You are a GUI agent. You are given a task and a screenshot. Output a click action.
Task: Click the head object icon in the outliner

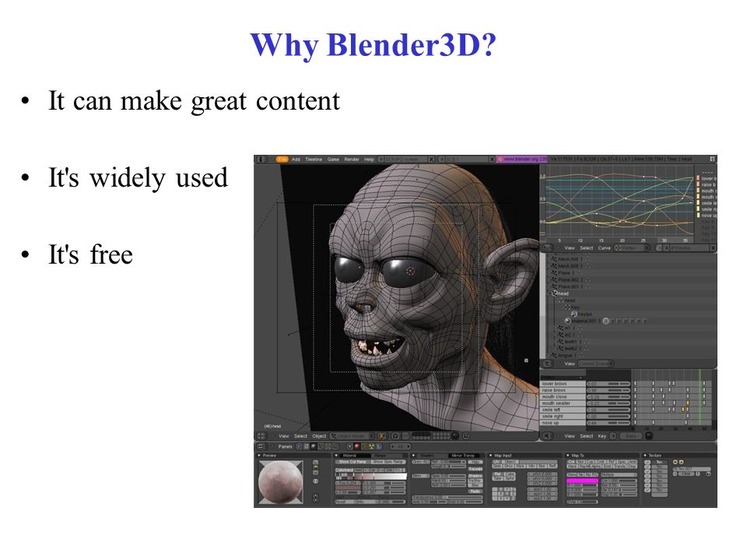[555, 293]
